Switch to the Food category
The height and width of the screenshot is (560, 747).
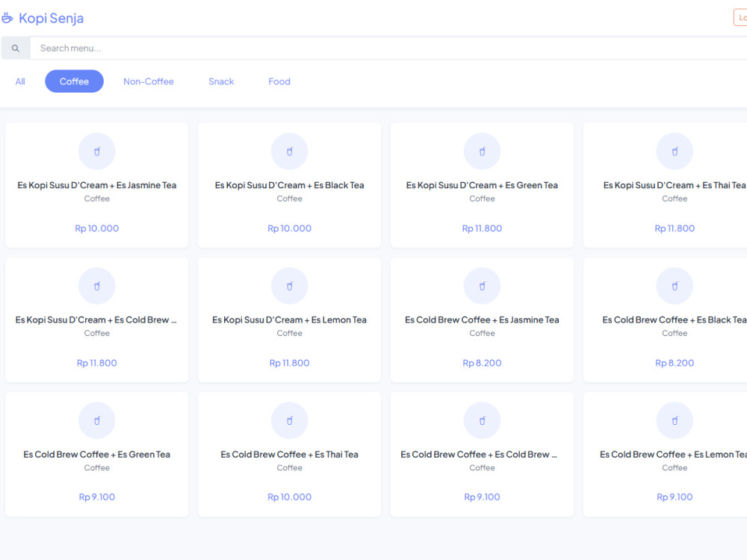[279, 81]
